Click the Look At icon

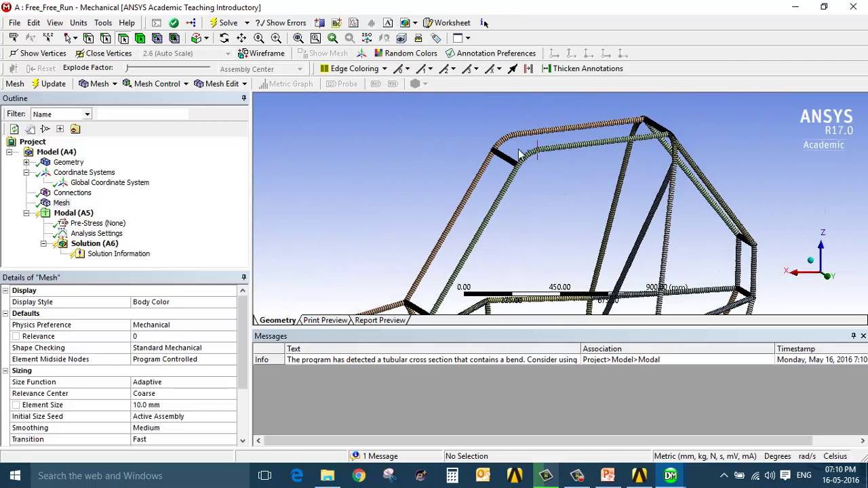pyautogui.click(x=384, y=38)
